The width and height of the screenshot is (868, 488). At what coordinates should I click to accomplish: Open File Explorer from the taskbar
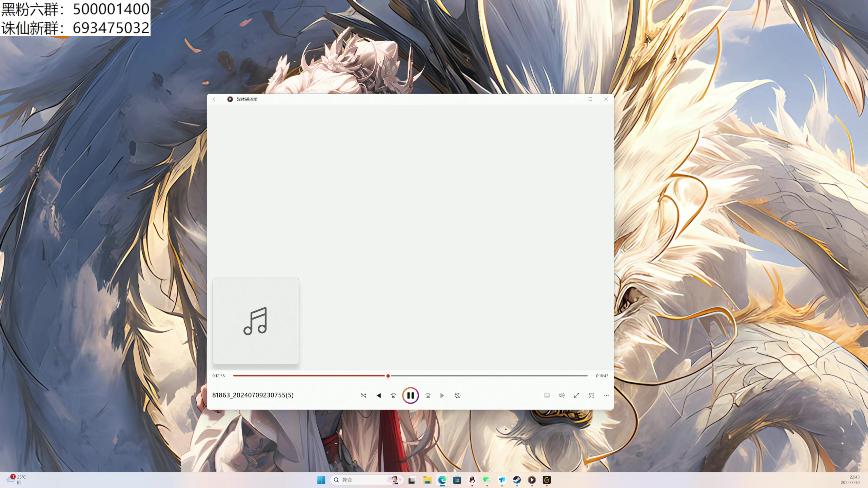pos(427,480)
